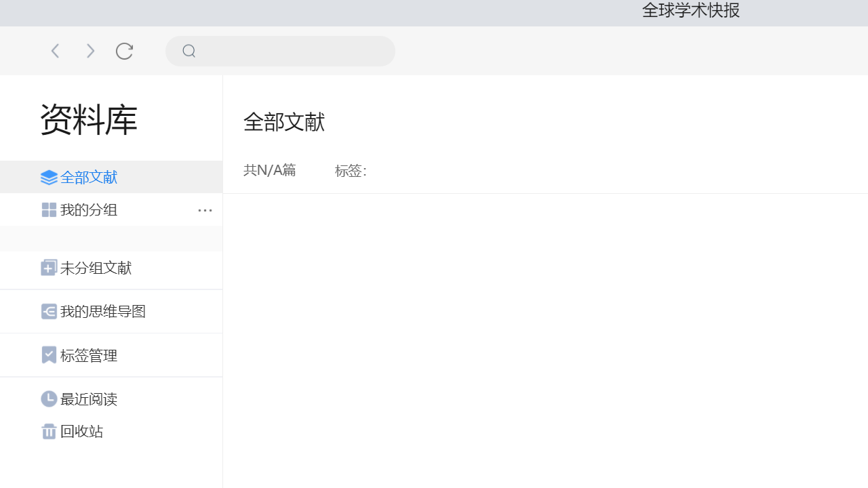The width and height of the screenshot is (868, 488).
Task: Select 全部文献 in the sidebar
Action: 88,177
